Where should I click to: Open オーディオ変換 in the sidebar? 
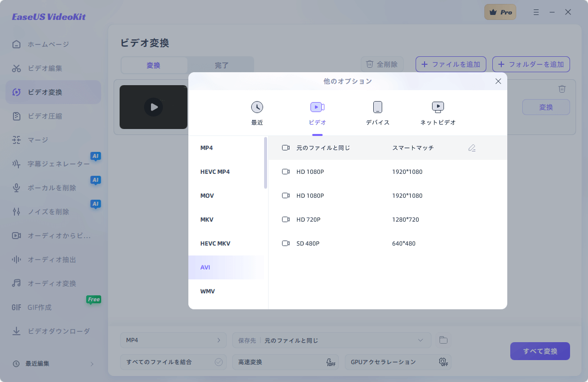(53, 283)
